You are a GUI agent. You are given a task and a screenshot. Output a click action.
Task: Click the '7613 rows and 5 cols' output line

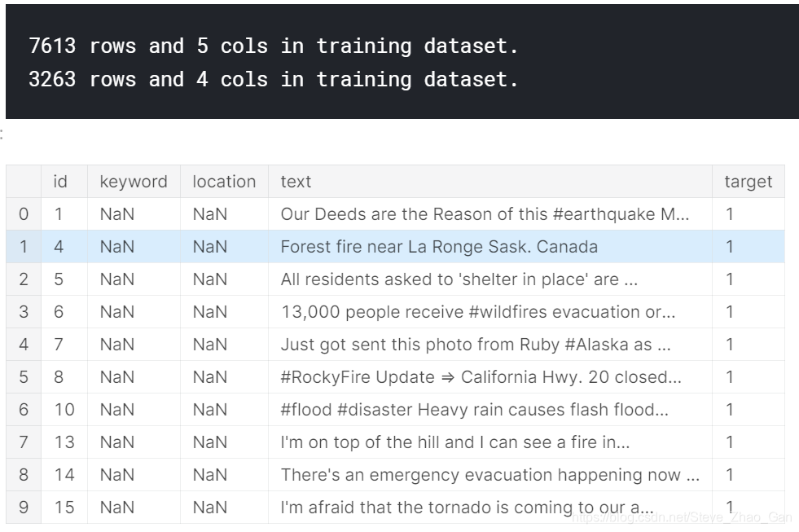tap(273, 46)
